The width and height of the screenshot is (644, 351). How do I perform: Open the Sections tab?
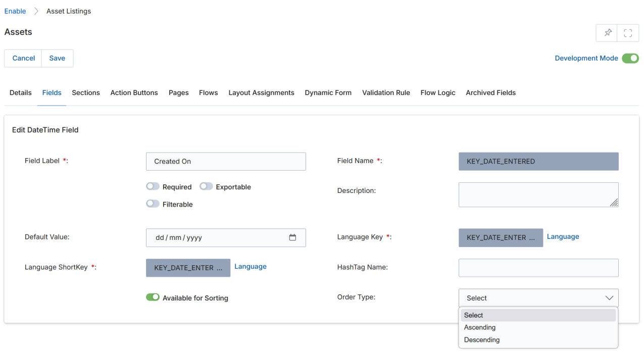click(x=86, y=92)
